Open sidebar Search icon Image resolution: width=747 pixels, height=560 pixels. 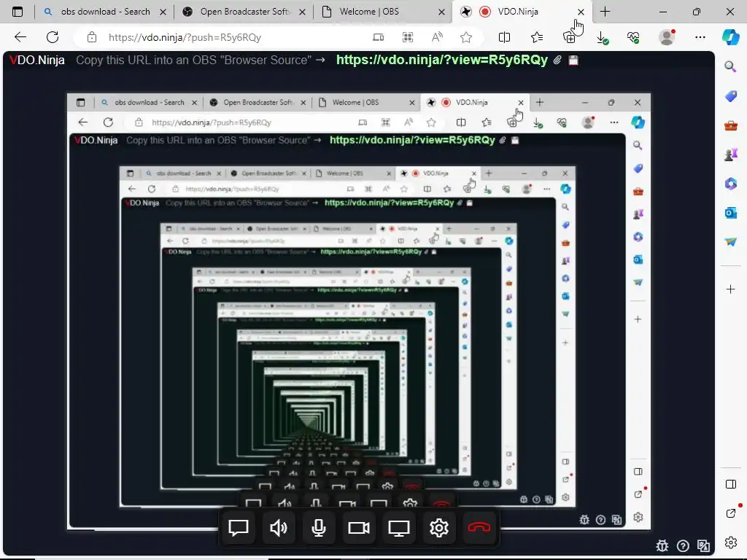tap(730, 66)
